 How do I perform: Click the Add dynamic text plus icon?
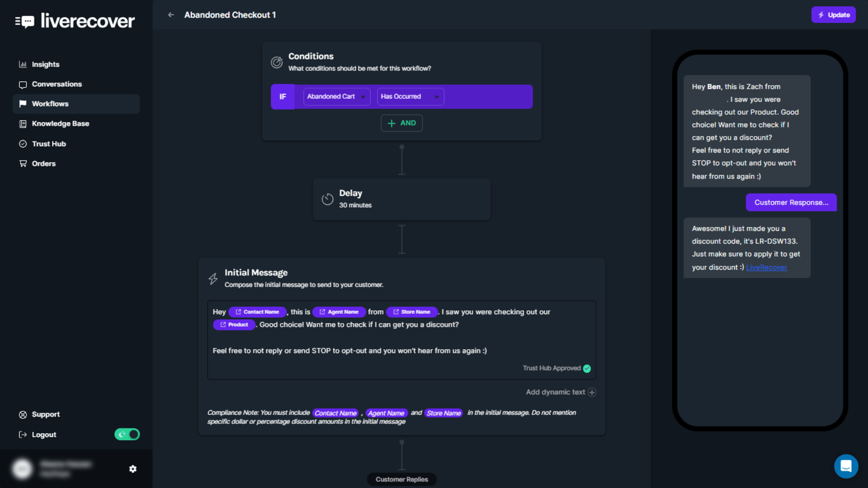(x=592, y=393)
